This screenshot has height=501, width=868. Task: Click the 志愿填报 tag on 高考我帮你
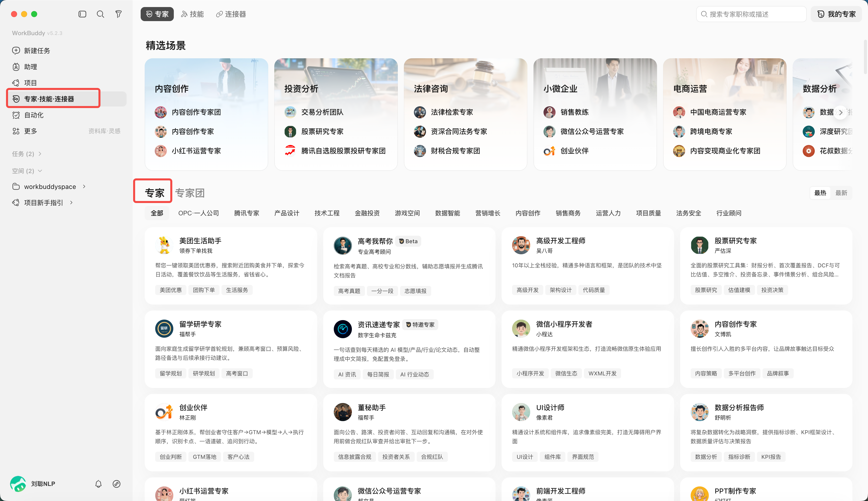tap(415, 291)
